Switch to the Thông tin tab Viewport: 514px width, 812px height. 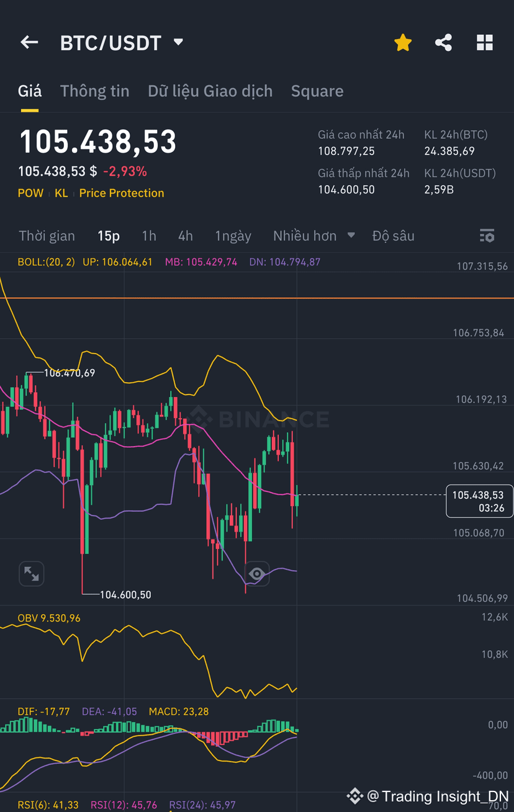(94, 91)
